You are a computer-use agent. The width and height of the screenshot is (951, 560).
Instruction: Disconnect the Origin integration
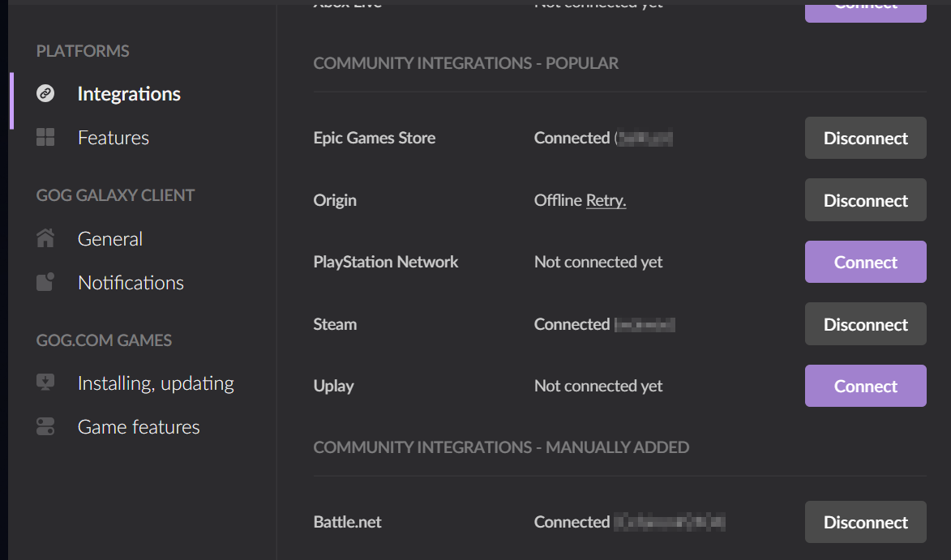click(865, 200)
